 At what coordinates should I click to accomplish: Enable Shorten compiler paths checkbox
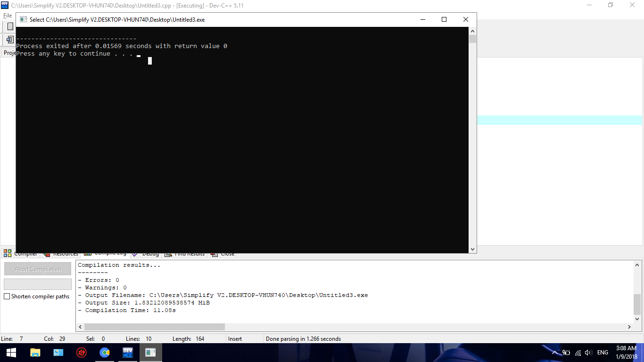[x=7, y=296]
